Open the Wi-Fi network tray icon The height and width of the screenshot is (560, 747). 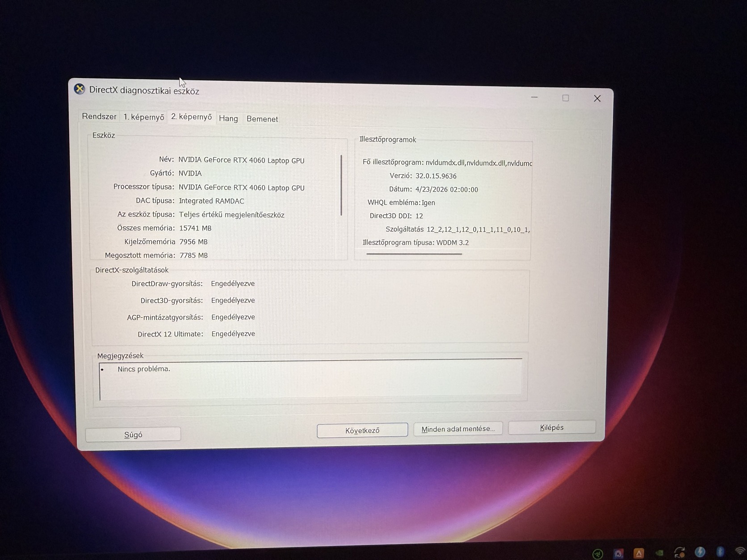pos(740,551)
